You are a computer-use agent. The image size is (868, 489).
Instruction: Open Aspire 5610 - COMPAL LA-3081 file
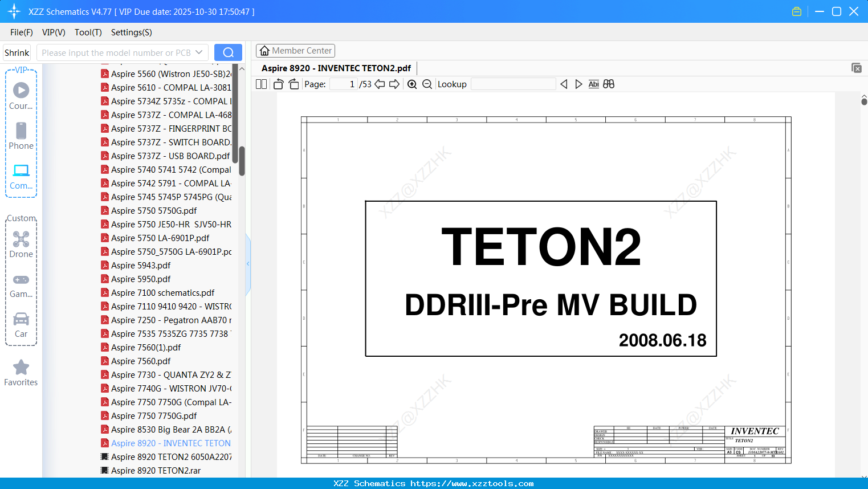(x=166, y=88)
